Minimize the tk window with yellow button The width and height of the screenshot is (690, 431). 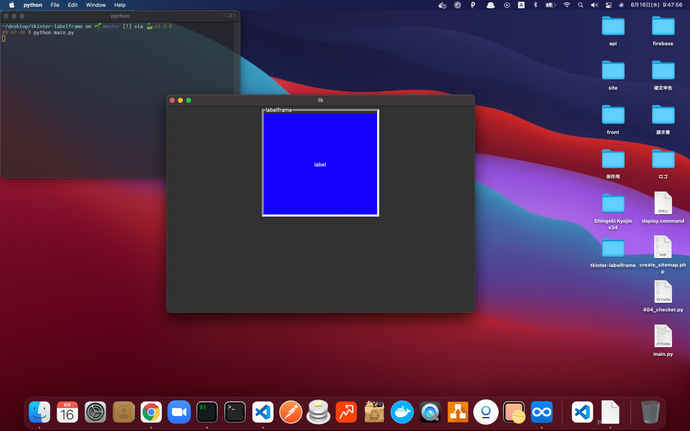pyautogui.click(x=180, y=100)
